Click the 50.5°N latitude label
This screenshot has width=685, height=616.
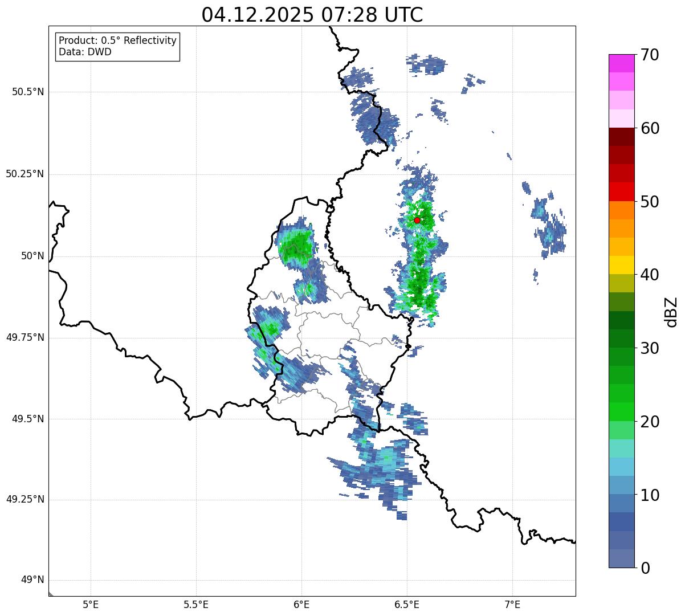27,92
